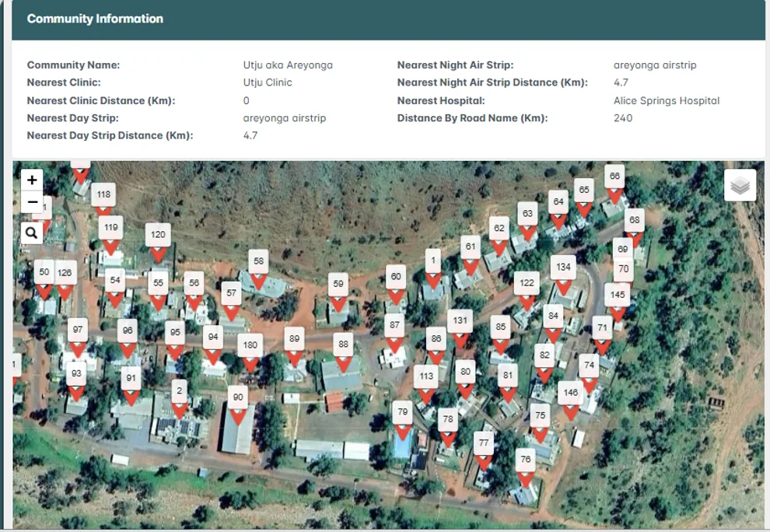Select map marker 59
The width and height of the screenshot is (770, 532).
(338, 292)
